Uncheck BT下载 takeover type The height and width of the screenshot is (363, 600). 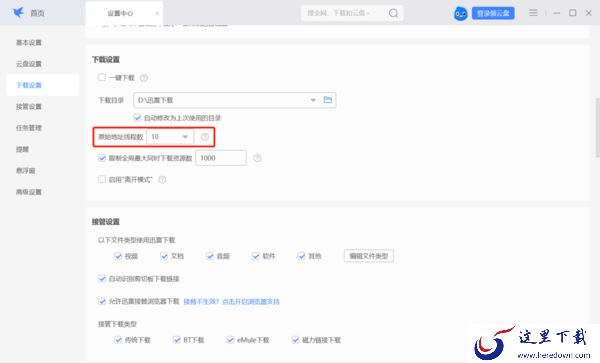click(176, 340)
